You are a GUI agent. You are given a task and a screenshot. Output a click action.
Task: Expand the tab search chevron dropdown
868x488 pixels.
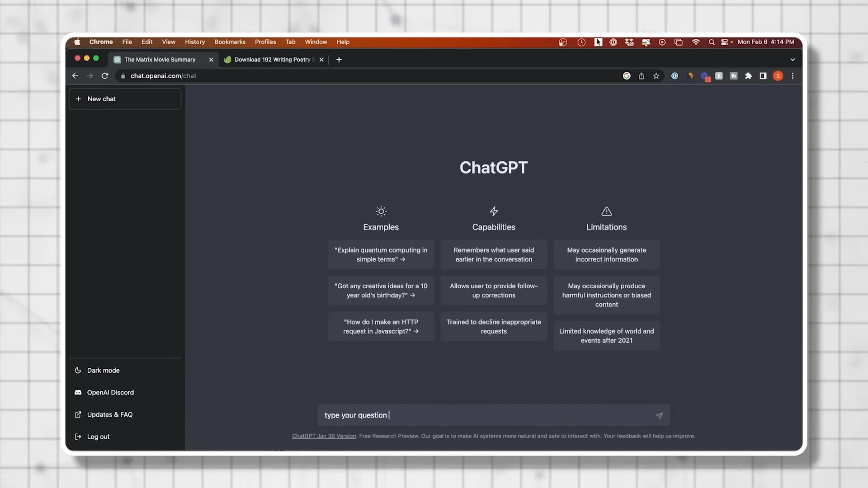coord(793,60)
